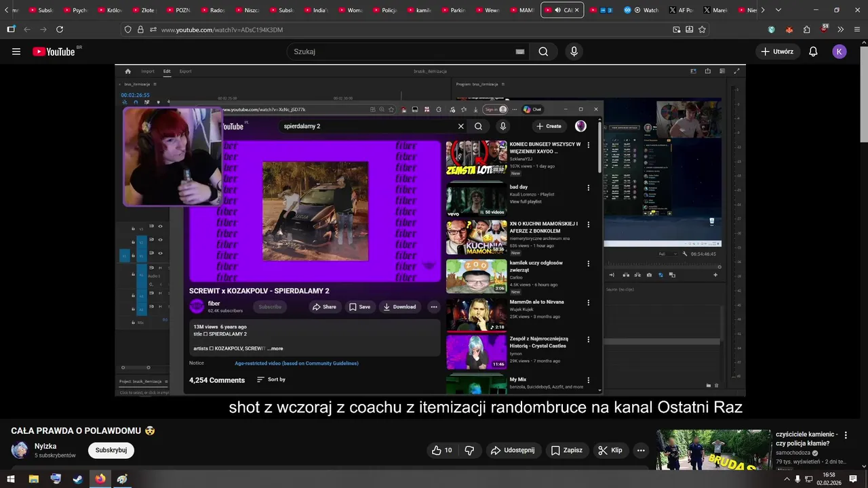Viewport: 868px width, 488px height.
Task: Open YouTube notifications bell
Action: point(813,52)
